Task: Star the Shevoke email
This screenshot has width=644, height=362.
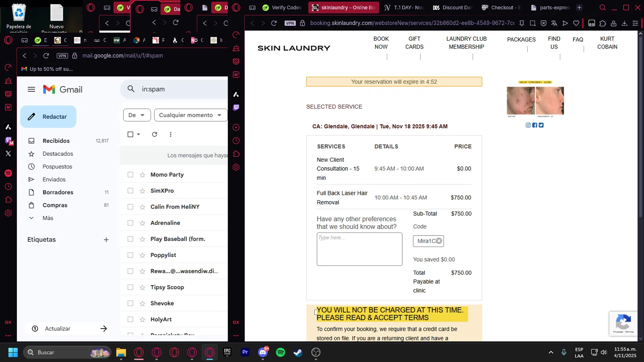Action: tap(143, 303)
